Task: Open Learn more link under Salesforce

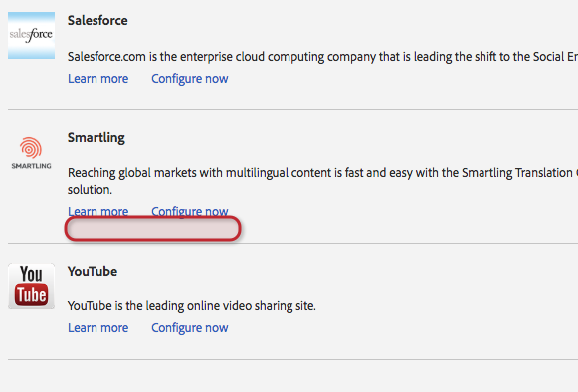Action: [98, 79]
